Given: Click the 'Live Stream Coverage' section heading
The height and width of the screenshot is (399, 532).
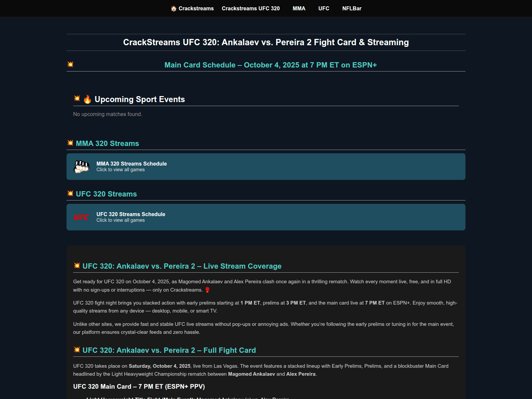Looking at the screenshot, I should tap(182, 266).
